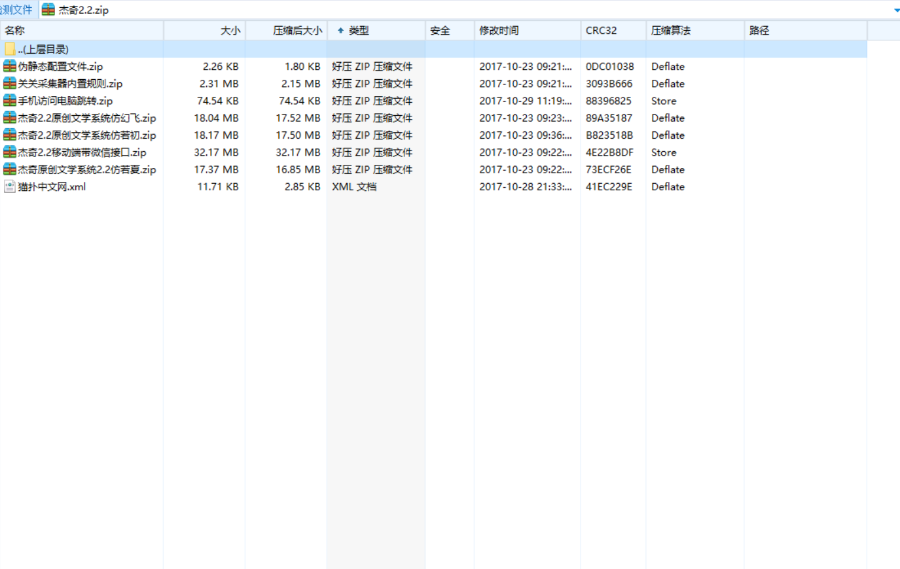Select file 伪静态配置文件.zip
Image resolution: width=900 pixels, height=569 pixels.
click(60, 67)
